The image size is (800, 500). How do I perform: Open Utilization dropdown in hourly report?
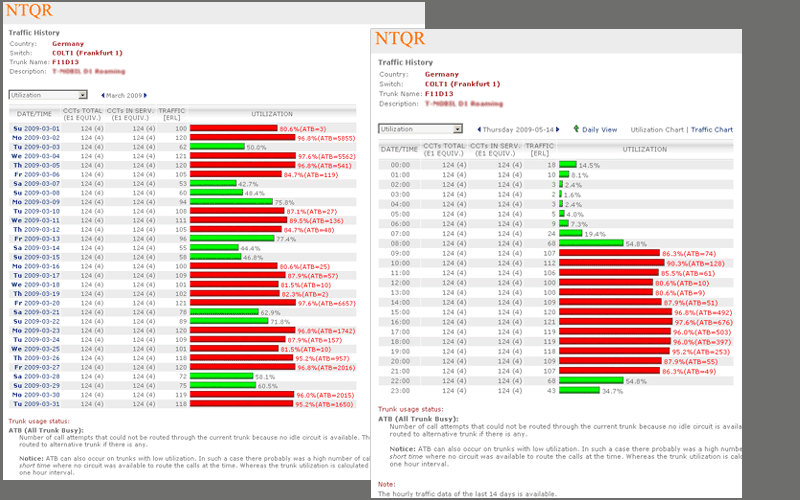419,130
